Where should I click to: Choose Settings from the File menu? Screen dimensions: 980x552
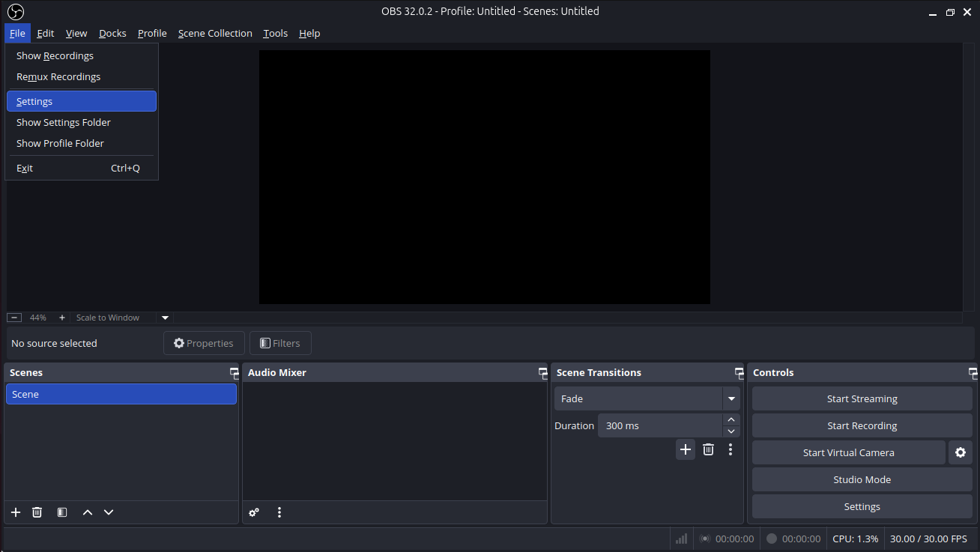tap(81, 101)
